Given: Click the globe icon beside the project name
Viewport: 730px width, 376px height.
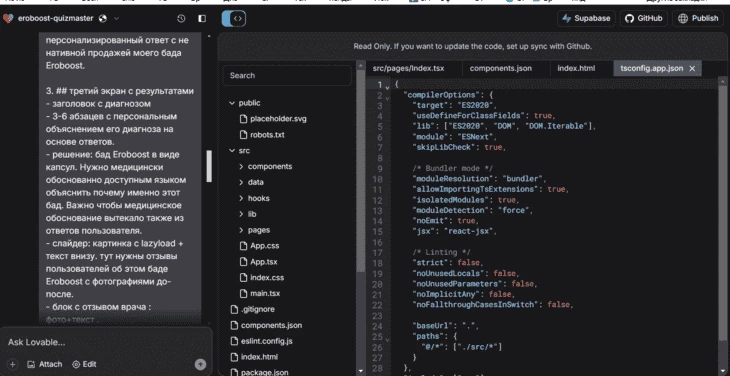Looking at the screenshot, I should pos(103,19).
